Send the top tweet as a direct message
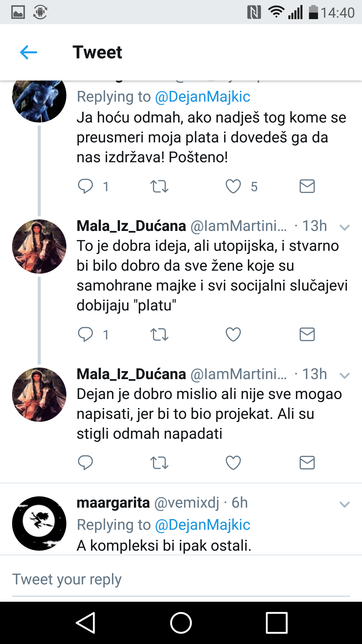362x644 pixels. pyautogui.click(x=307, y=186)
